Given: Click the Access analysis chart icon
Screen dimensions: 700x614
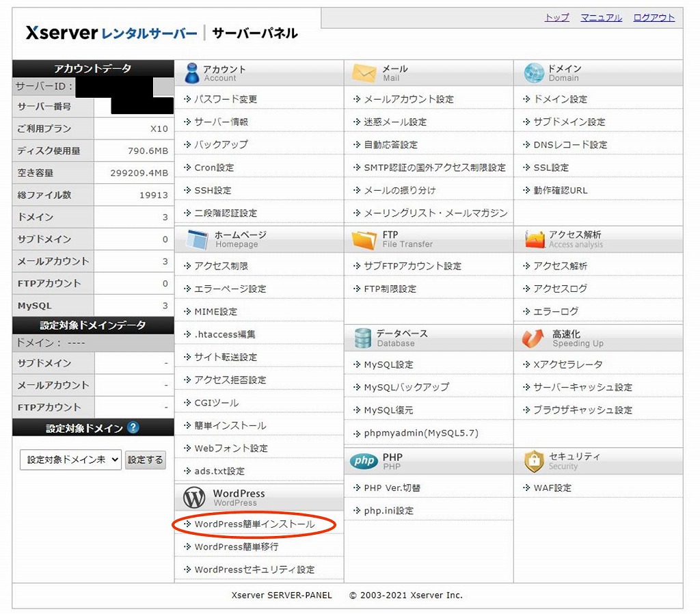Looking at the screenshot, I should pos(535,239).
